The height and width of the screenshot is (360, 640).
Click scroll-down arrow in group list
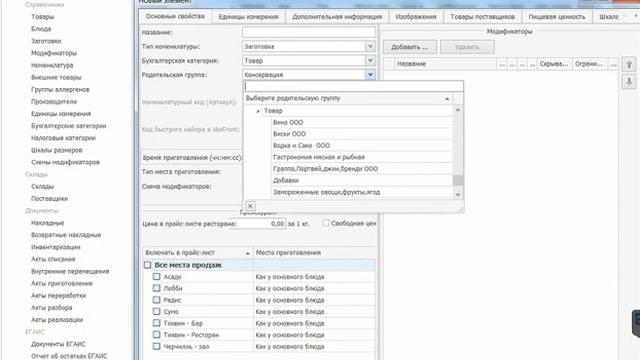458,194
